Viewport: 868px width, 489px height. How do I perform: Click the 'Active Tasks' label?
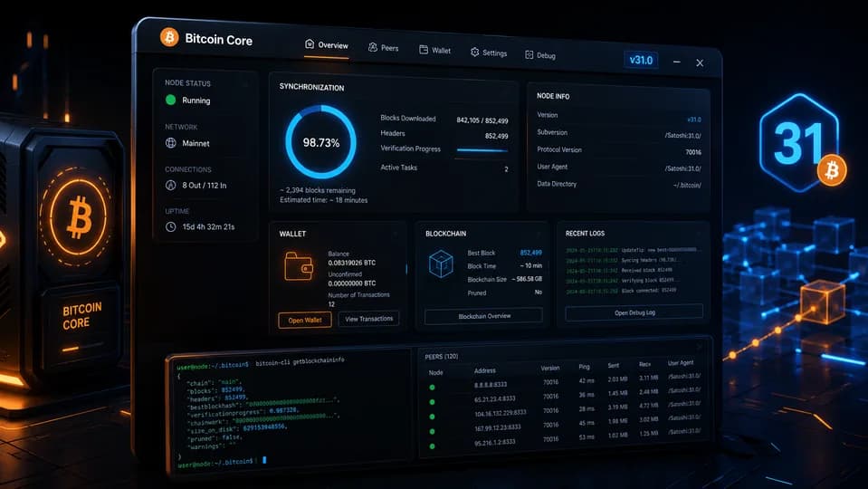(x=398, y=168)
